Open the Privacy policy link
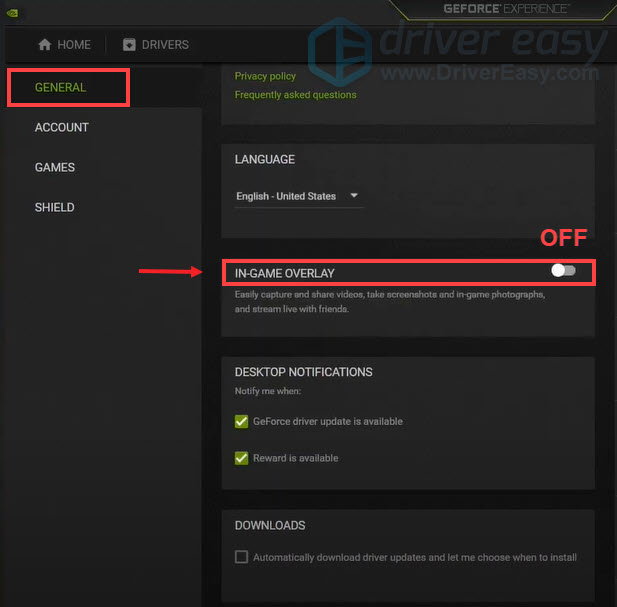Viewport: 617px width, 607px height. pyautogui.click(x=265, y=76)
